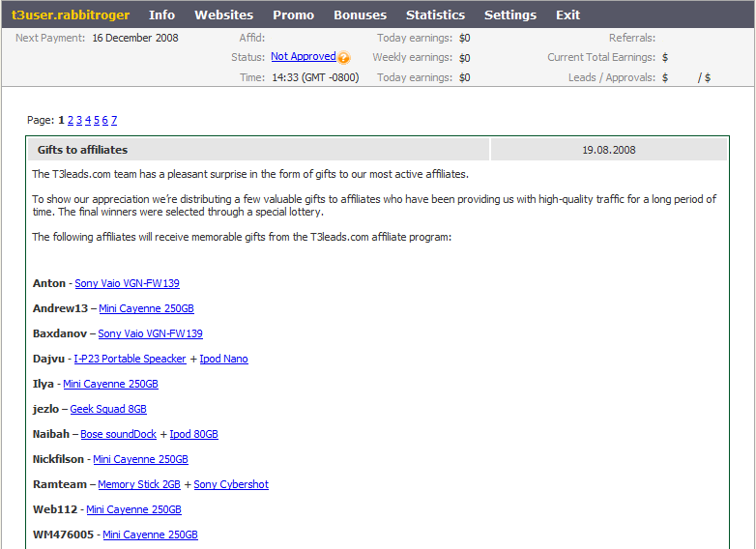Open the Not Approved status link

pos(304,56)
